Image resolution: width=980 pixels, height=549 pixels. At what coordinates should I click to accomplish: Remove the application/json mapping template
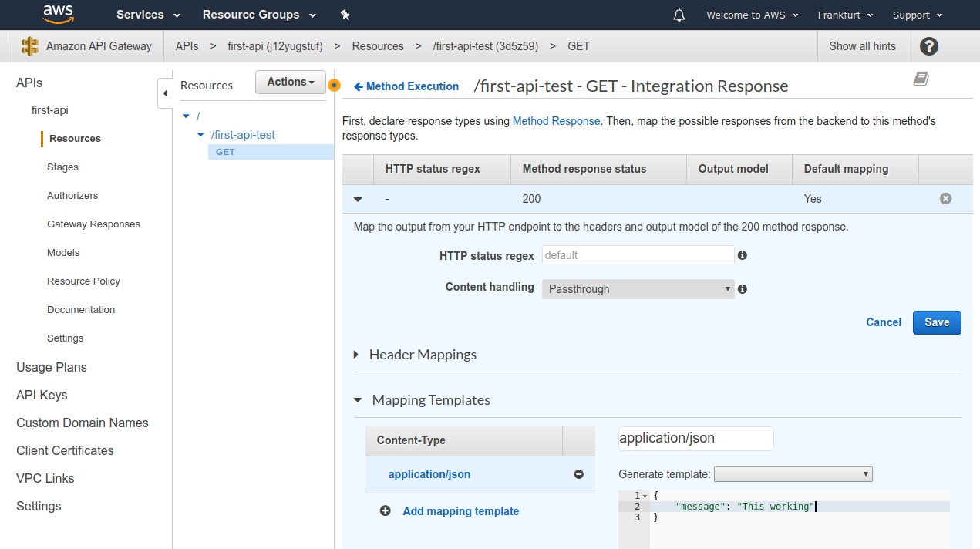point(578,474)
